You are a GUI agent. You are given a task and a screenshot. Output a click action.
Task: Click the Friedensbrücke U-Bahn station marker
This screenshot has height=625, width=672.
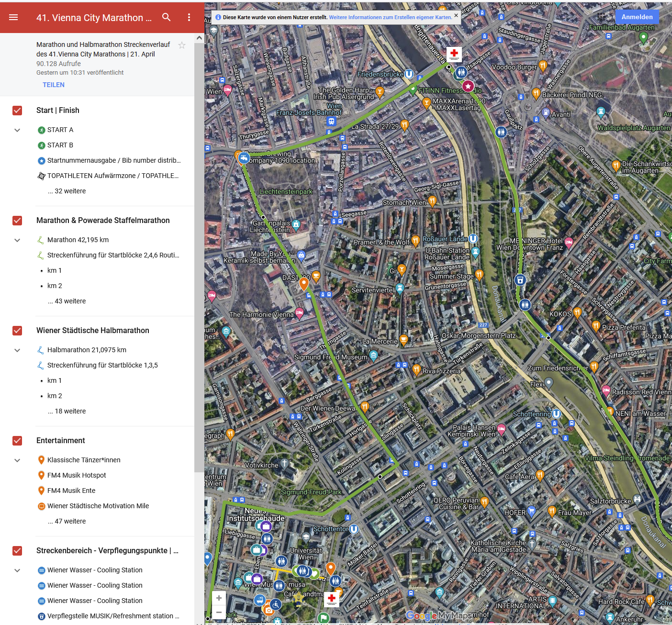point(409,74)
